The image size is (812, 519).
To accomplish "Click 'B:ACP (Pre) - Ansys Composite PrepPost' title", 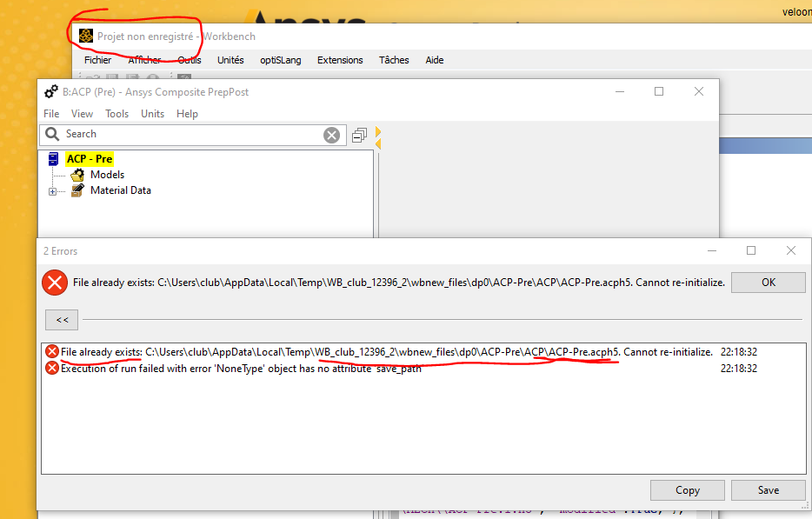I will point(156,92).
